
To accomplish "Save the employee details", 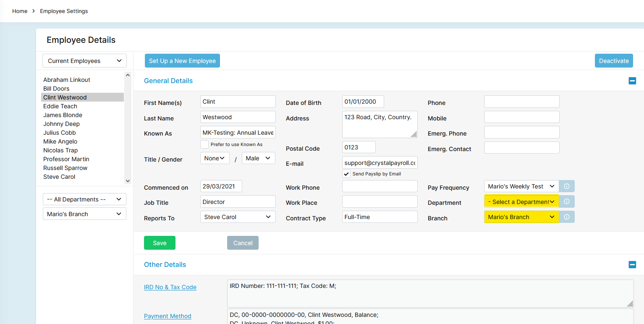I will 160,243.
